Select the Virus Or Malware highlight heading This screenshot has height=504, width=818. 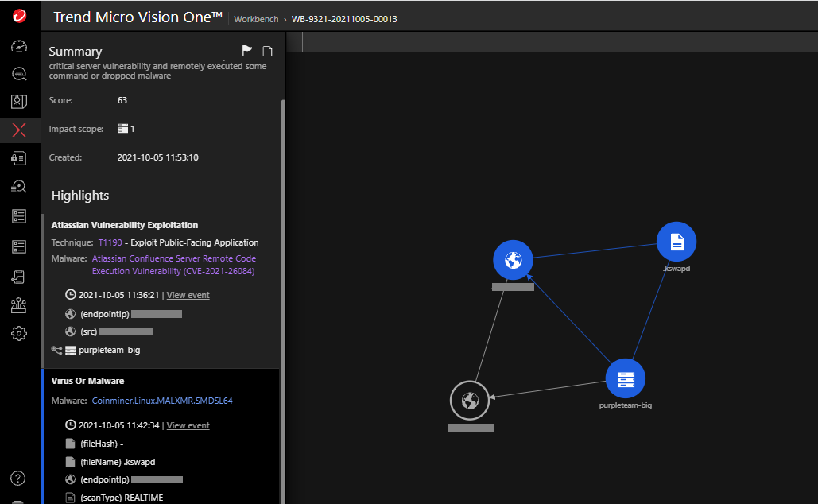87,381
